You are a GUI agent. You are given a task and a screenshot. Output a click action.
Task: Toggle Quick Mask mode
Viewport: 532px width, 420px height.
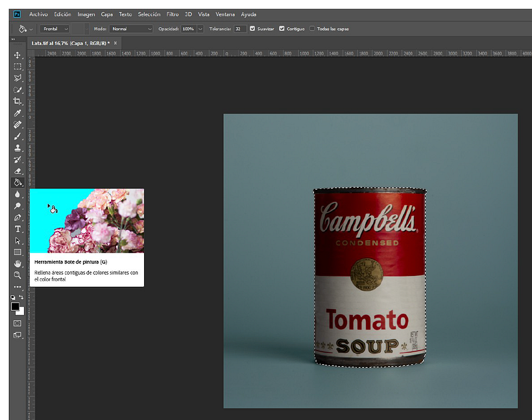tap(18, 323)
